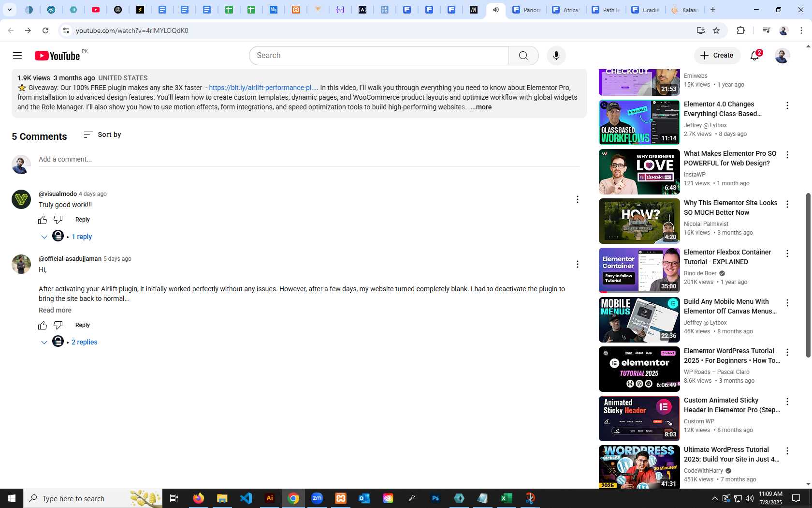Open options for What Makes Elementor Pro video
This screenshot has height=508, width=812.
[787, 155]
